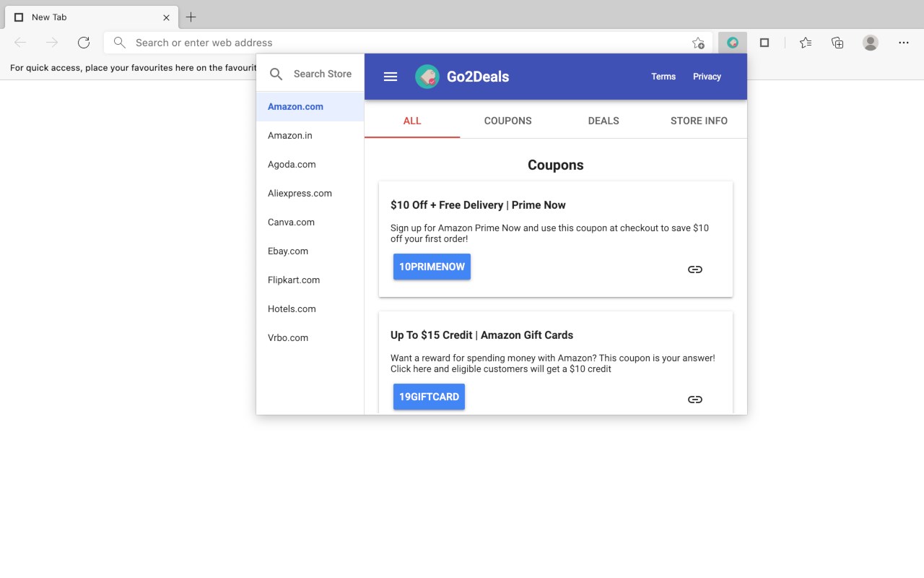Select Aliexpress.com in store list
The image size is (924, 578).
310,193
